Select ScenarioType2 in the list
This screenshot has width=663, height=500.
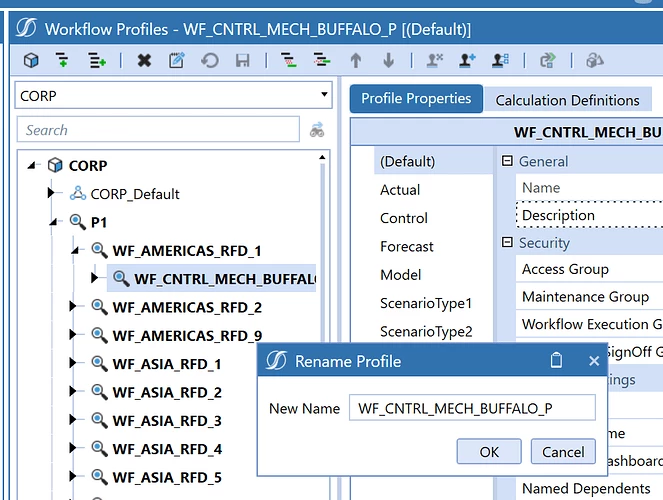tap(433, 331)
